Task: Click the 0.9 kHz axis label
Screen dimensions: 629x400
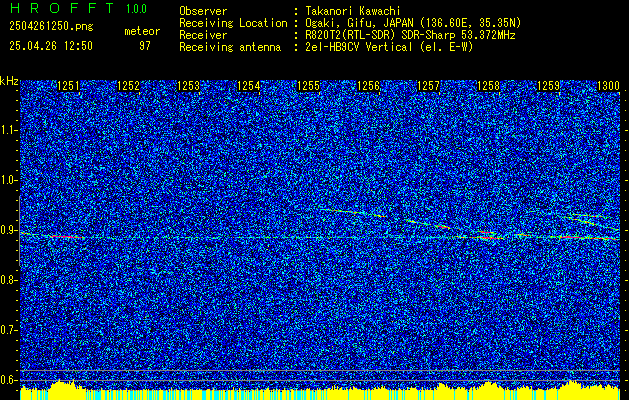Action: (8, 230)
